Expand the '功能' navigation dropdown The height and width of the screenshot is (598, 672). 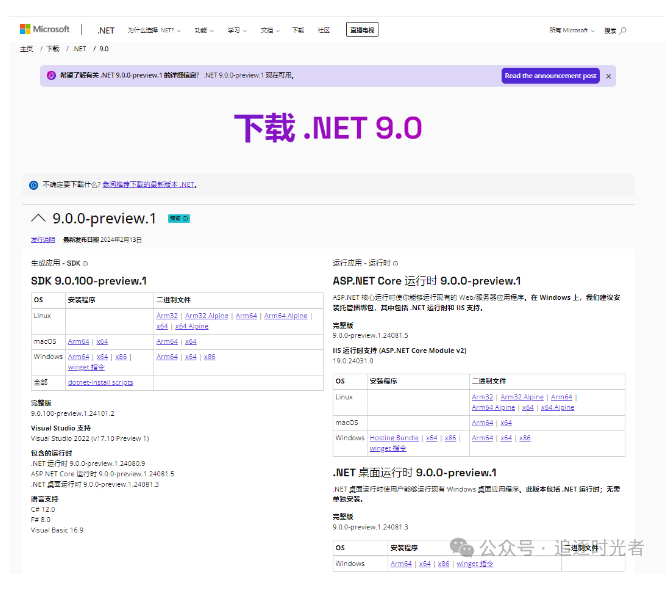point(204,30)
